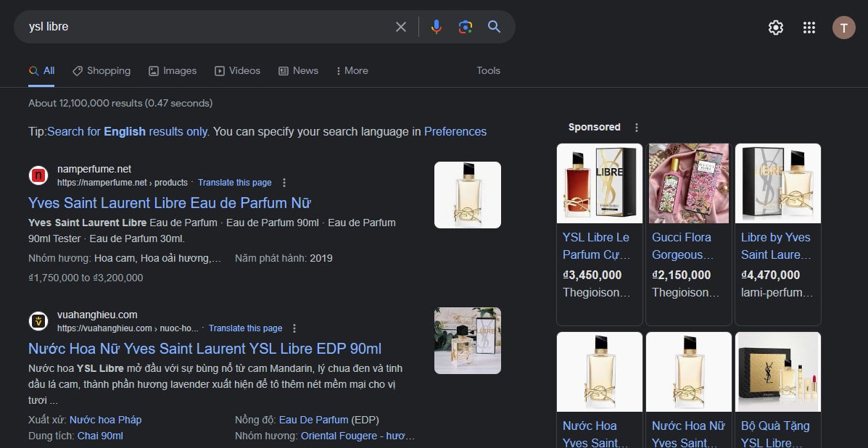
Task: Switch to Shopping tab
Action: click(102, 71)
